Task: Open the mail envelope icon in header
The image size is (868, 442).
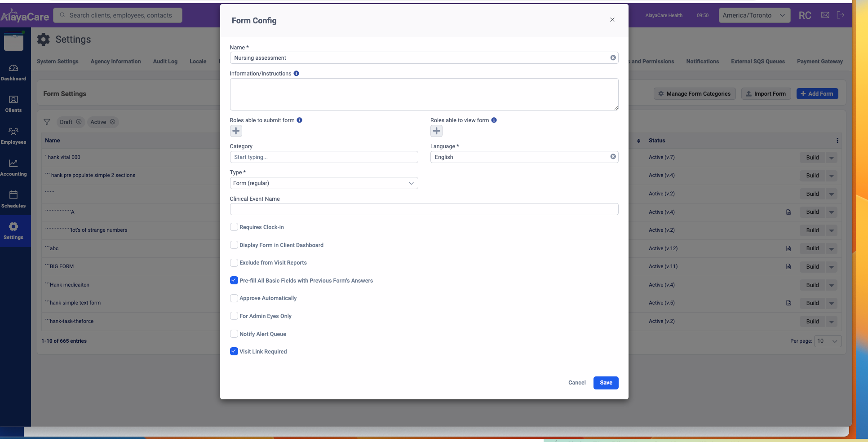Action: (x=825, y=15)
